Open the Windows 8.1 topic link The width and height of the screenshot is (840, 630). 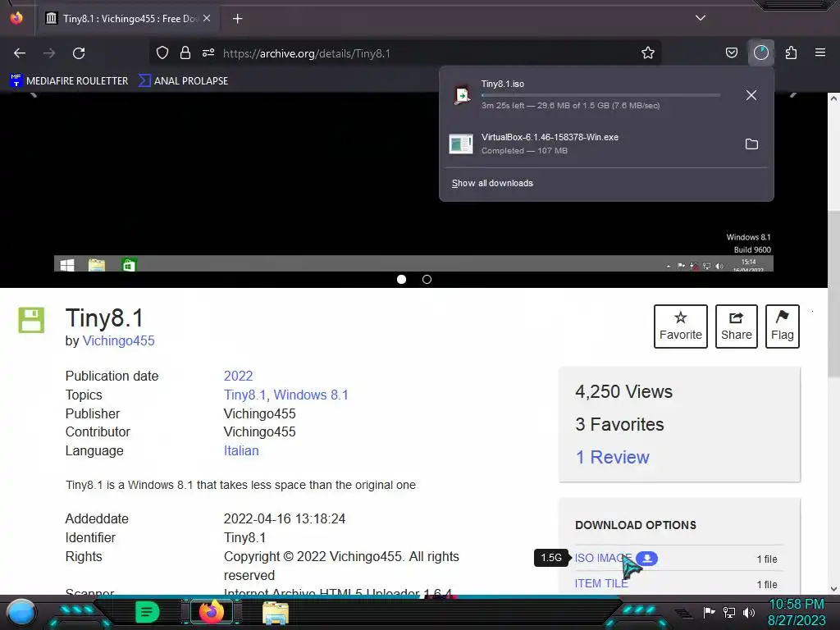(311, 395)
